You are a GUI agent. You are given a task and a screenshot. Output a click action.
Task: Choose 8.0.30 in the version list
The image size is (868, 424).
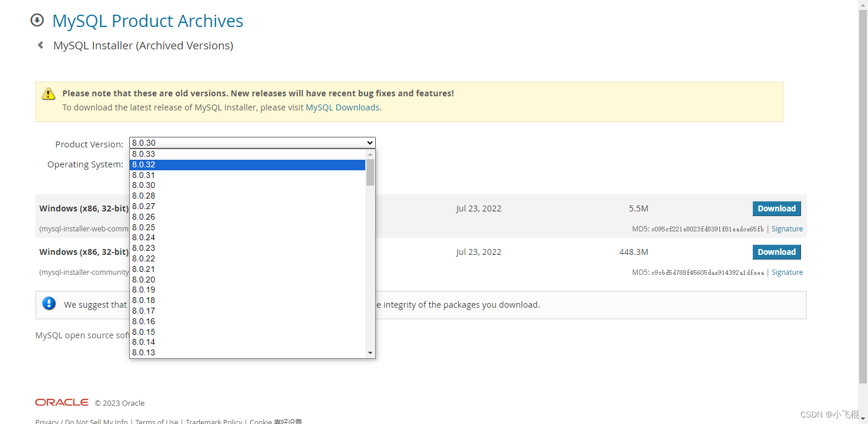coord(247,185)
